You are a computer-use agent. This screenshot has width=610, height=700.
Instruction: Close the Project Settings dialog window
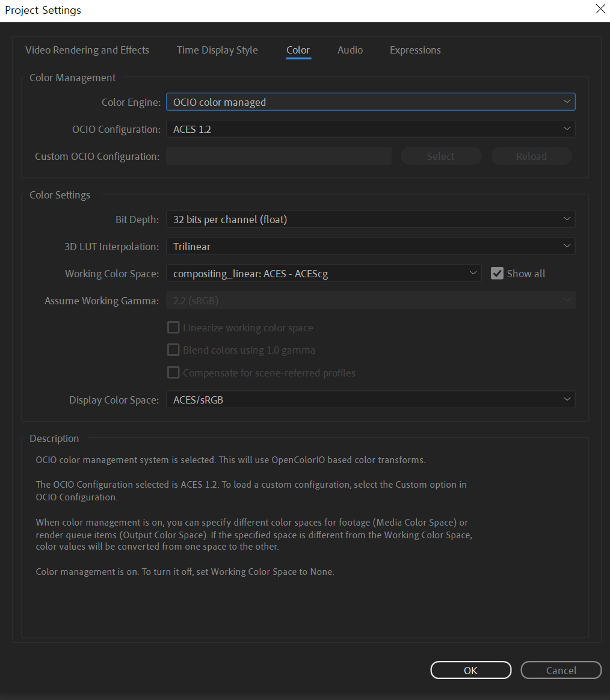[600, 9]
